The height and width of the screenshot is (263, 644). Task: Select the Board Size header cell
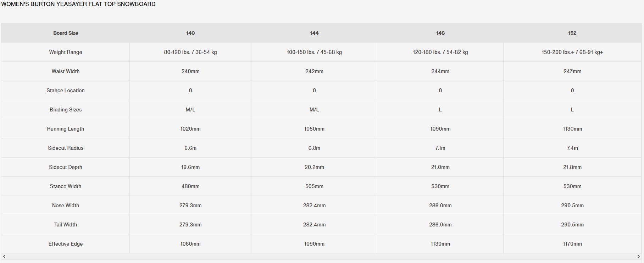66,33
